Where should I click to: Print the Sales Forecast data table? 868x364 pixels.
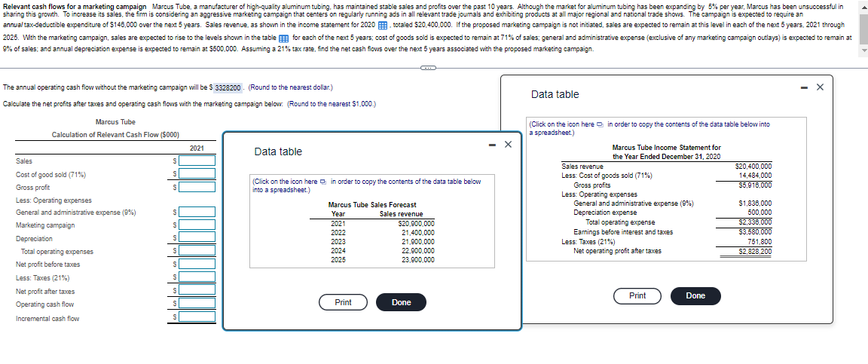click(x=344, y=302)
